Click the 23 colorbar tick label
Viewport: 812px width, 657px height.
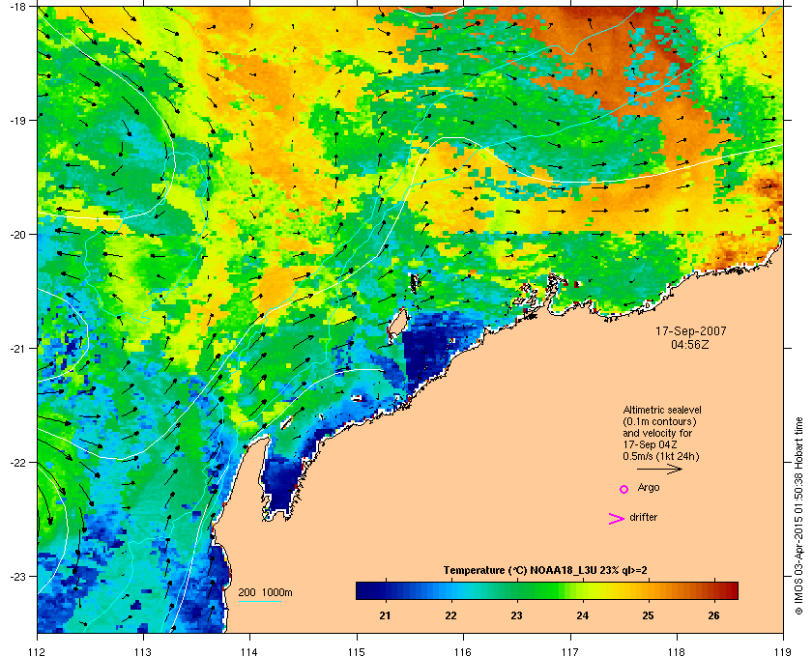(517, 615)
